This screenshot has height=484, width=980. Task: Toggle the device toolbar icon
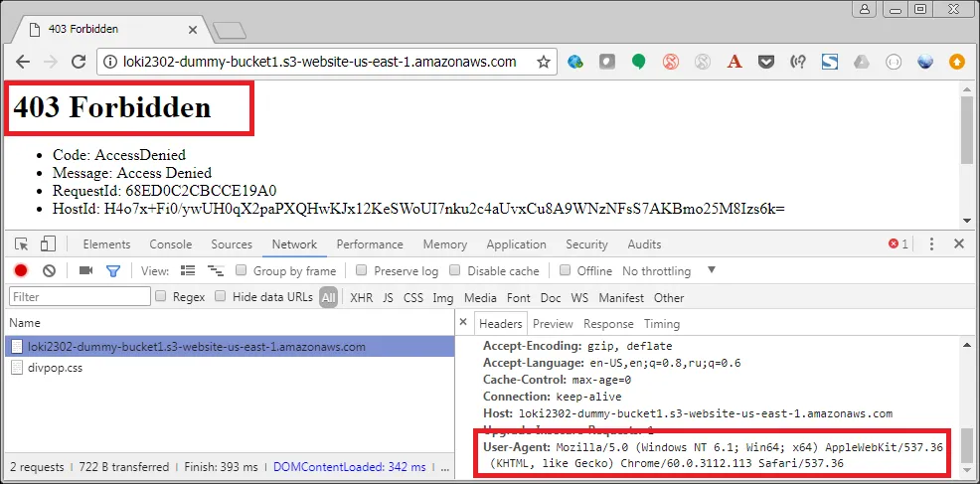pos(48,244)
